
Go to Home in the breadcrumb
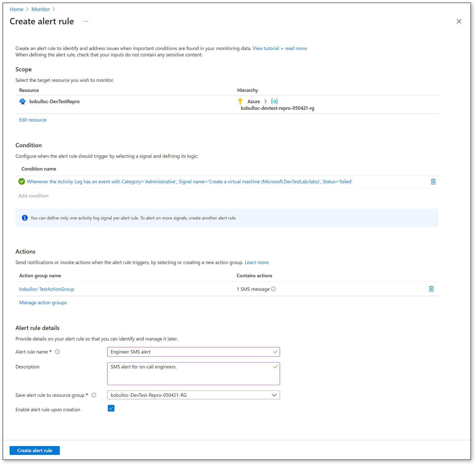click(17, 9)
